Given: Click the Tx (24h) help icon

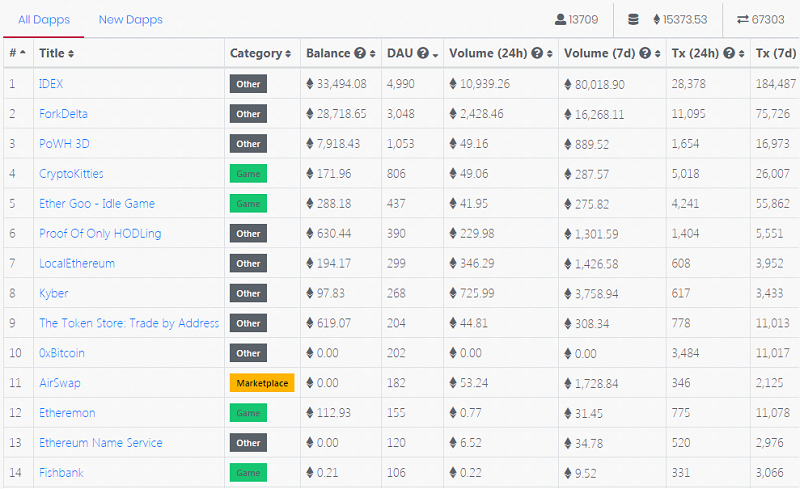Looking at the screenshot, I should coord(729,53).
